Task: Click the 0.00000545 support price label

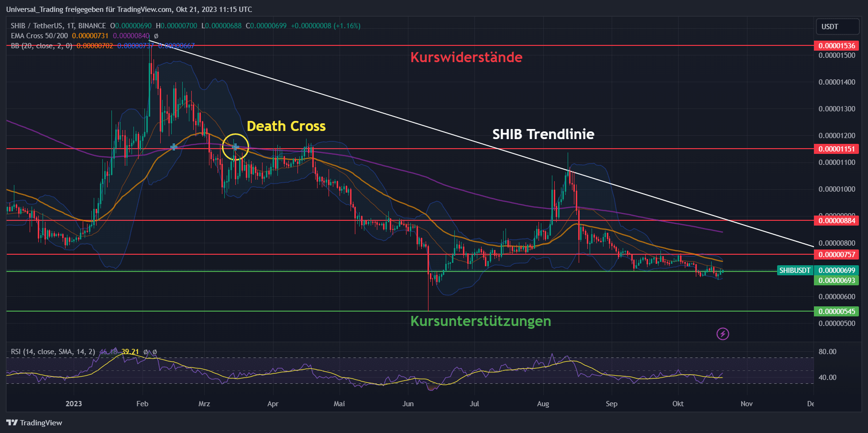Action: point(836,312)
